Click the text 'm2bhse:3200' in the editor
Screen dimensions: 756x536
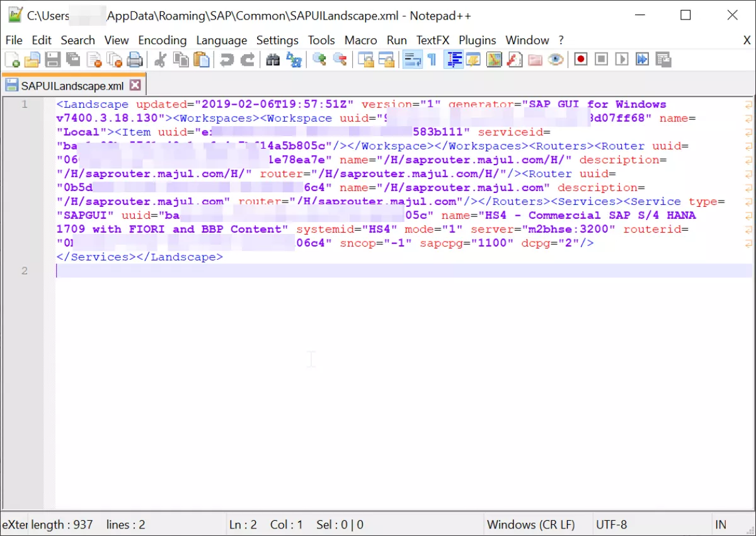tap(568, 230)
